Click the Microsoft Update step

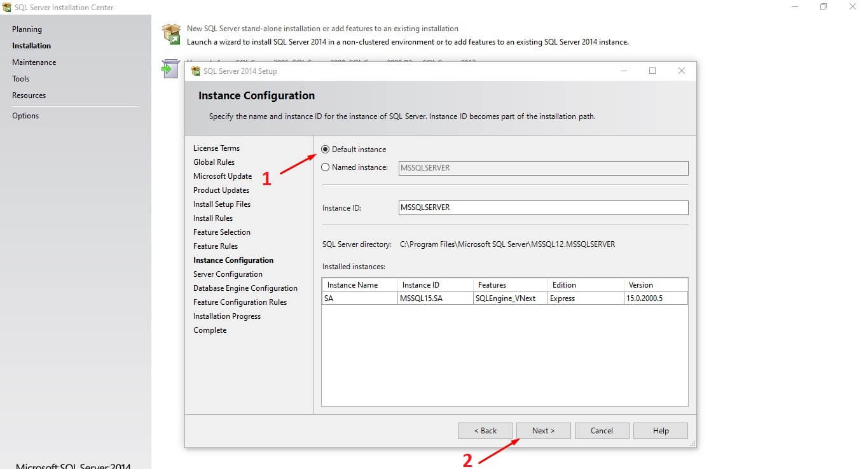pyautogui.click(x=223, y=176)
